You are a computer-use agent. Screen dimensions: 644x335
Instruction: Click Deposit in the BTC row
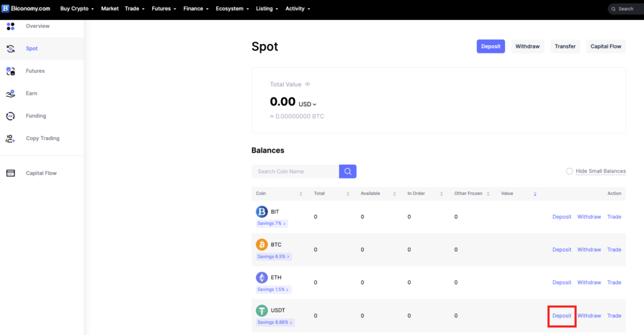(562, 250)
